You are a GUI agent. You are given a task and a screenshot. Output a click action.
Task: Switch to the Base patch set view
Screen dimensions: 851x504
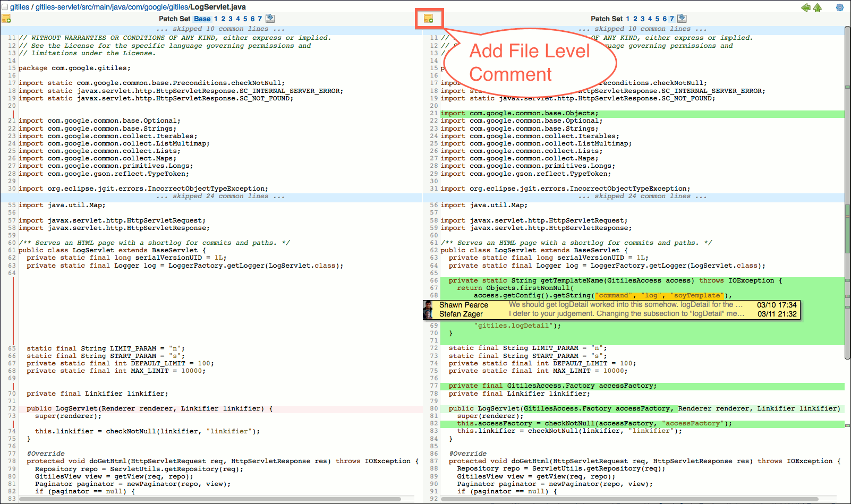point(202,18)
